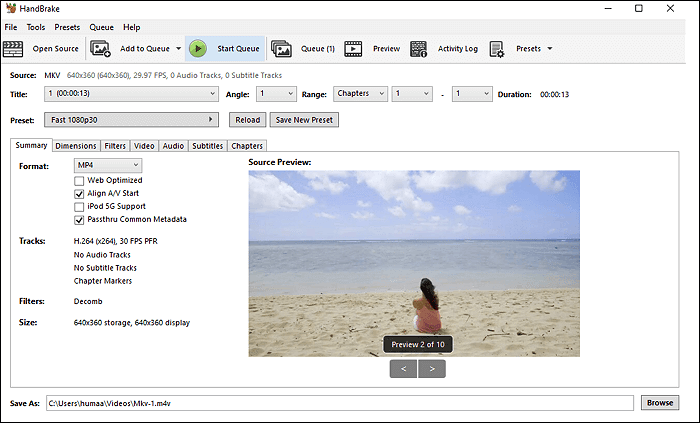Screen dimensions: 700x423
Task: Open the Queue (1) panel icon
Action: point(281,48)
